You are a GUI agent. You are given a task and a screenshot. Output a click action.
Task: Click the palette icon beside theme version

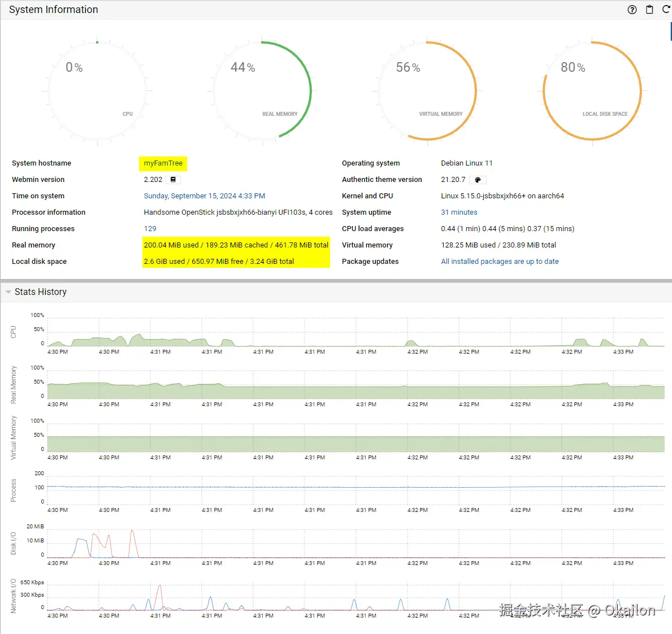(x=478, y=180)
